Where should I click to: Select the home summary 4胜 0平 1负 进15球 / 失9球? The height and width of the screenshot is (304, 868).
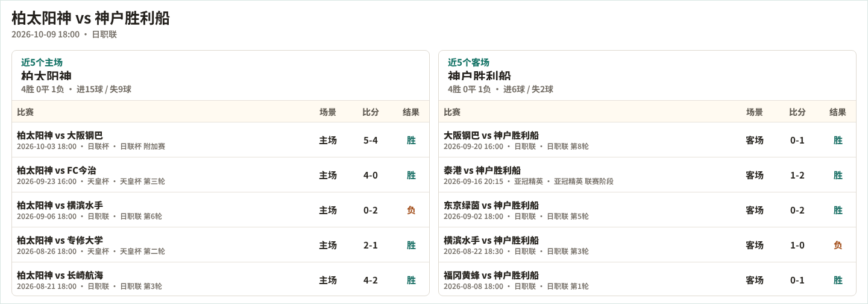tap(76, 89)
